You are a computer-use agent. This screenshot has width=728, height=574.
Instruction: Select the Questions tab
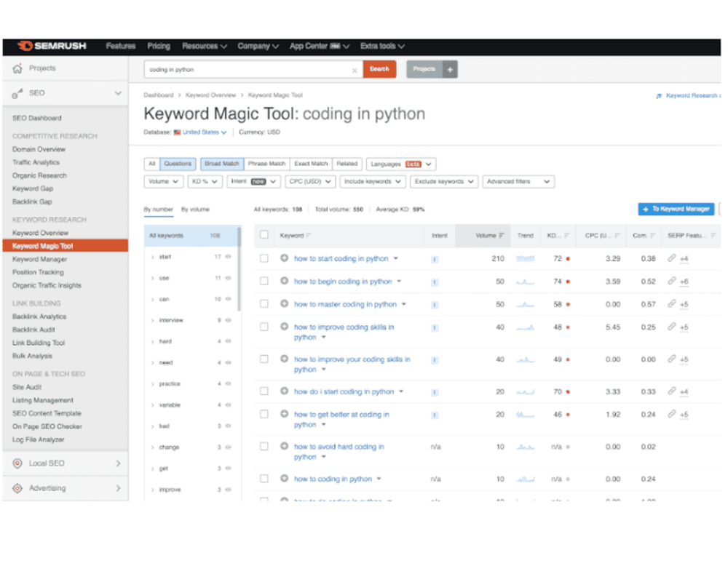click(178, 164)
